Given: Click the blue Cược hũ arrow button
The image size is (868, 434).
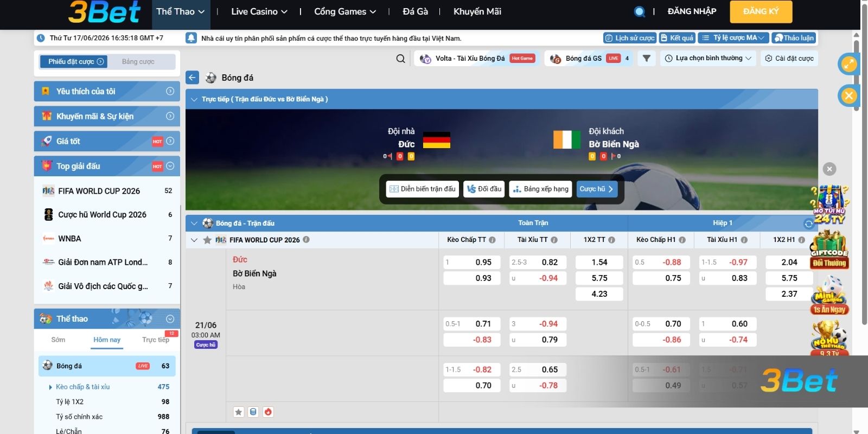Looking at the screenshot, I should pos(597,189).
